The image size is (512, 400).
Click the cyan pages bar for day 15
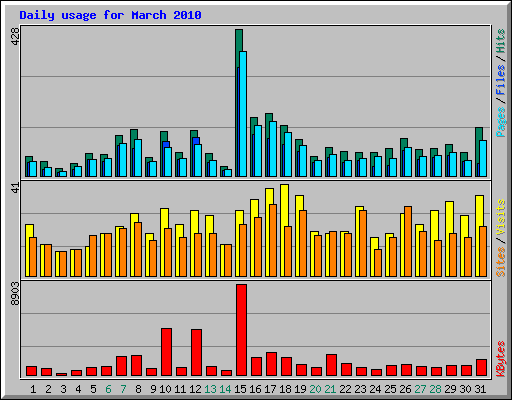pyautogui.click(x=243, y=114)
